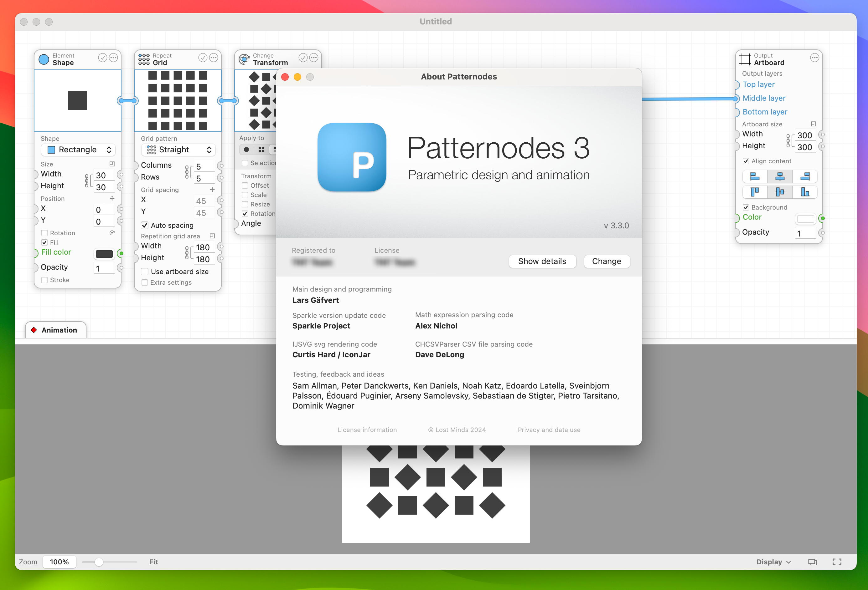
Task: Expand the Extra settings section
Action: click(145, 282)
